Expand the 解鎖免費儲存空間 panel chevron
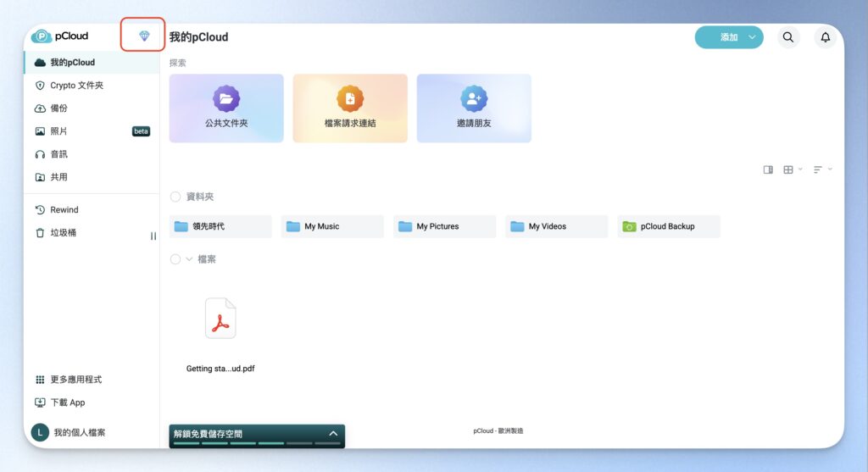The height and width of the screenshot is (472, 868). (333, 433)
